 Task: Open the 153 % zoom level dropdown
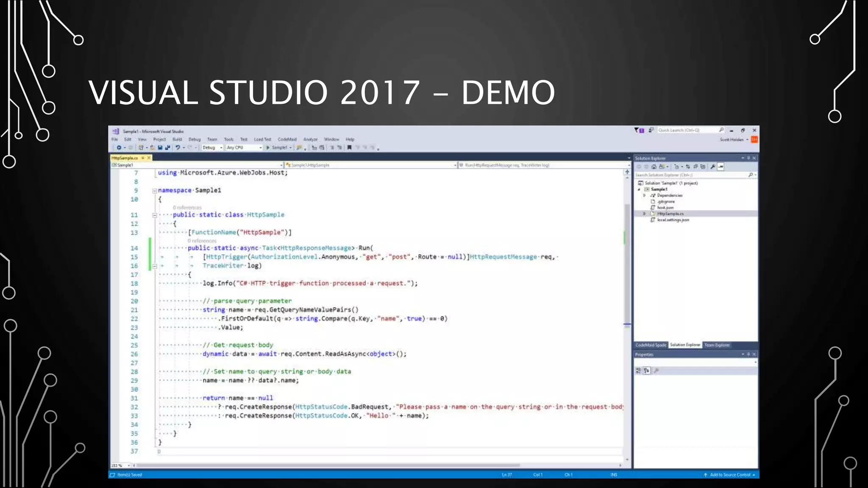pyautogui.click(x=121, y=466)
